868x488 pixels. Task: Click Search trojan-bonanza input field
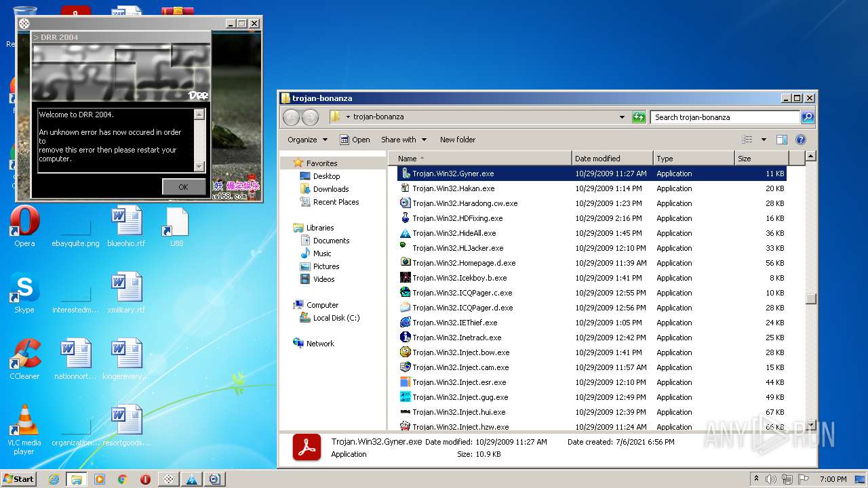coord(725,117)
